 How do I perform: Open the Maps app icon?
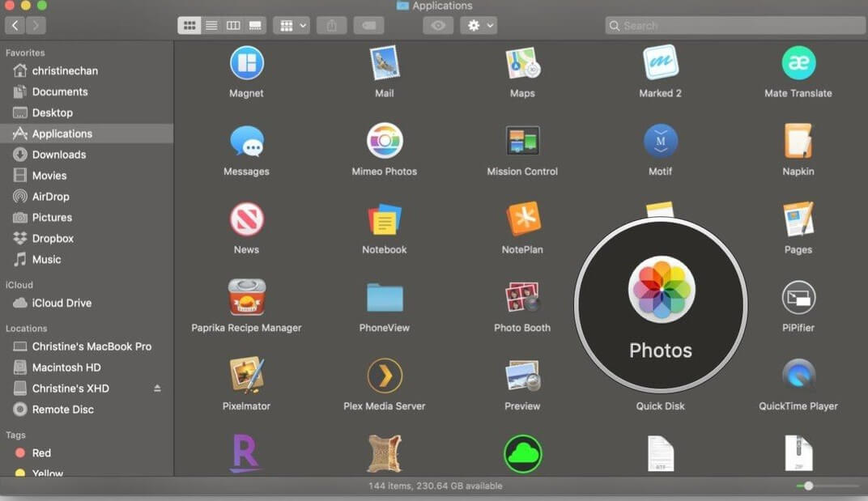[x=522, y=63]
